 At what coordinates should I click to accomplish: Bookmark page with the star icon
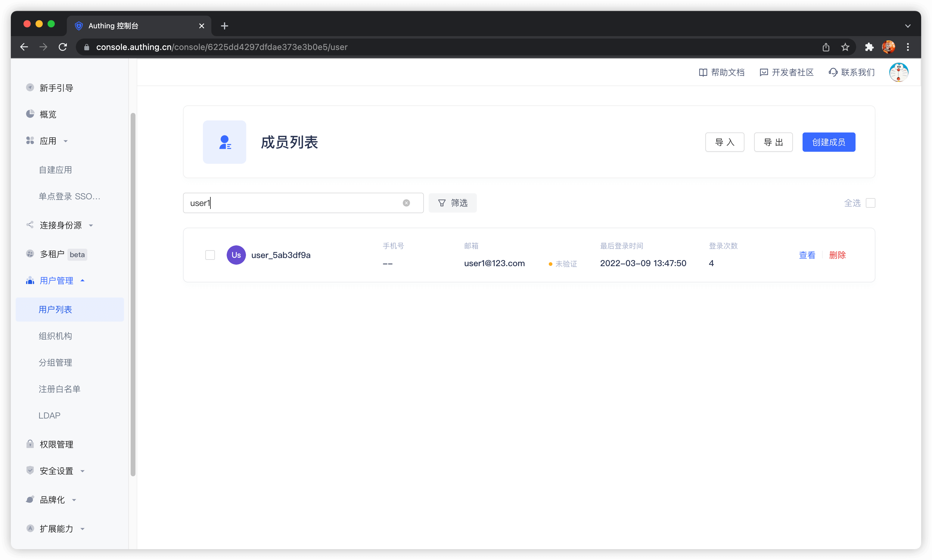845,47
